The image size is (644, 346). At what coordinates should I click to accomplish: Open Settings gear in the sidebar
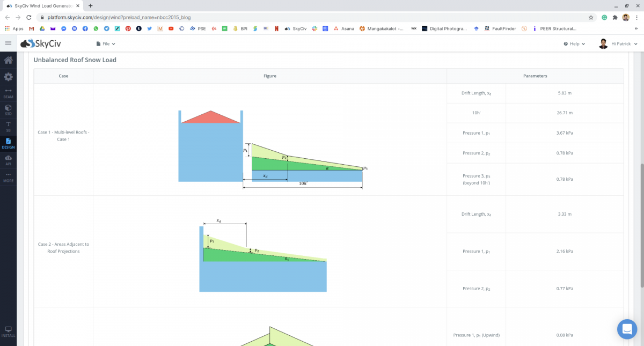pos(8,77)
